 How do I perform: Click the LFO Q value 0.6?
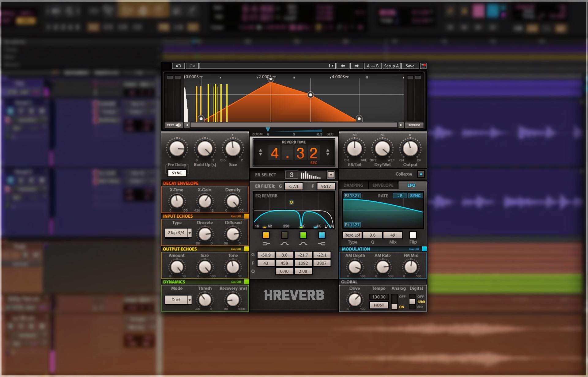point(372,235)
